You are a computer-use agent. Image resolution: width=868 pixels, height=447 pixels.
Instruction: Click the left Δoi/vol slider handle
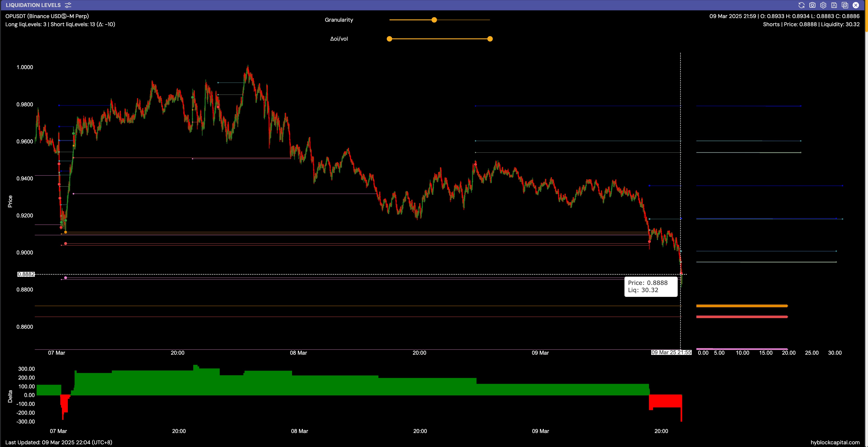[389, 39]
